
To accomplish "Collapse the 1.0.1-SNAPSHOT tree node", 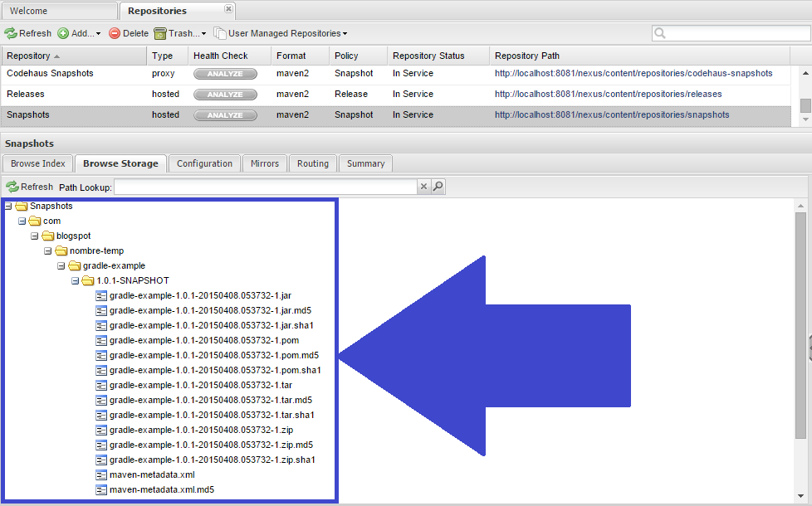I will pos(75,281).
